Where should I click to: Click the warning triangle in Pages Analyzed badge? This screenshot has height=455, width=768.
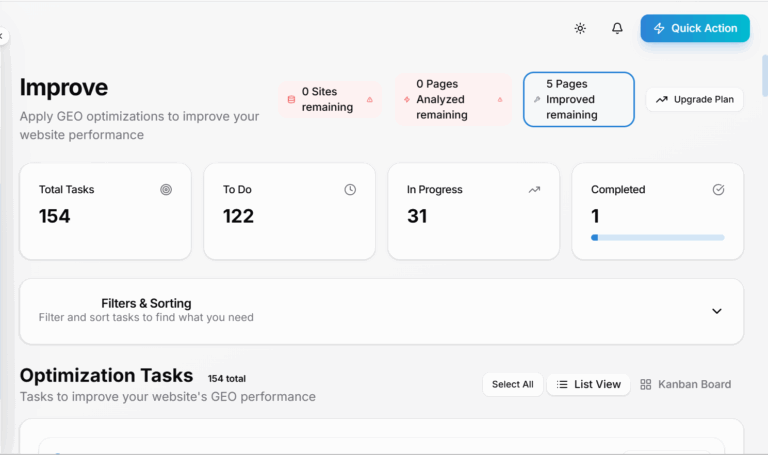(500, 100)
